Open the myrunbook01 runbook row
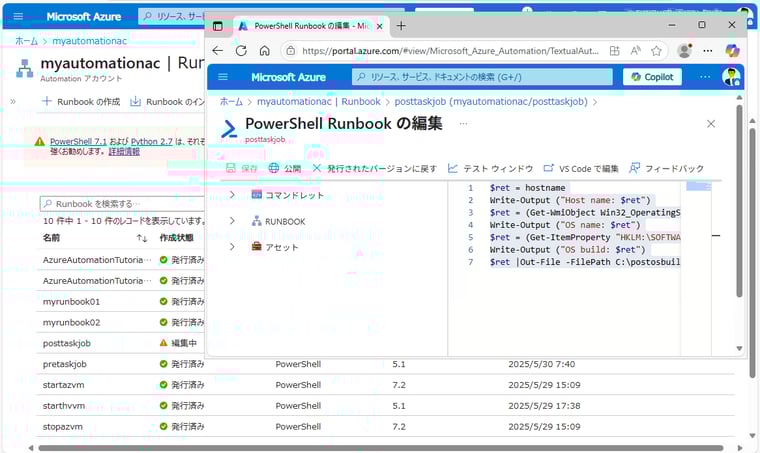760x453 pixels. (x=71, y=301)
